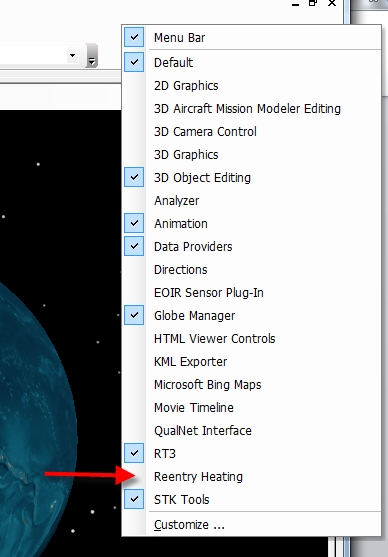Image resolution: width=388 pixels, height=557 pixels.
Task: Show 3D Aircraft Mission Modeler Editing toolbar
Action: [252, 109]
